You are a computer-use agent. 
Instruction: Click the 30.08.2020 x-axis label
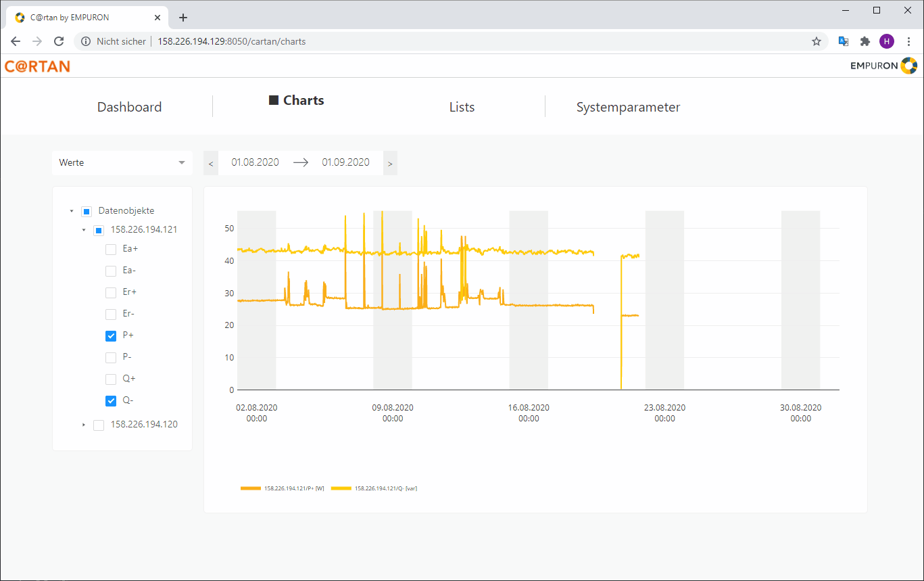click(x=800, y=413)
